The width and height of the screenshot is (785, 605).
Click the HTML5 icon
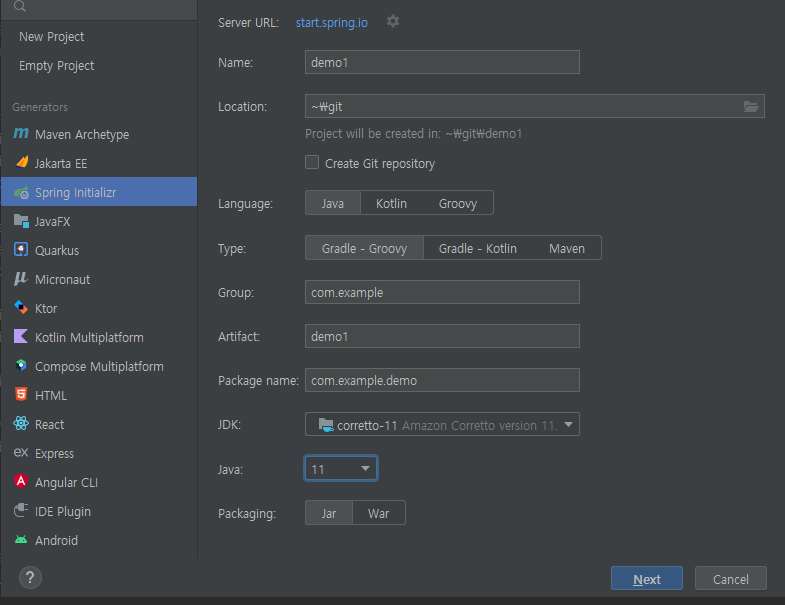tap(21, 394)
